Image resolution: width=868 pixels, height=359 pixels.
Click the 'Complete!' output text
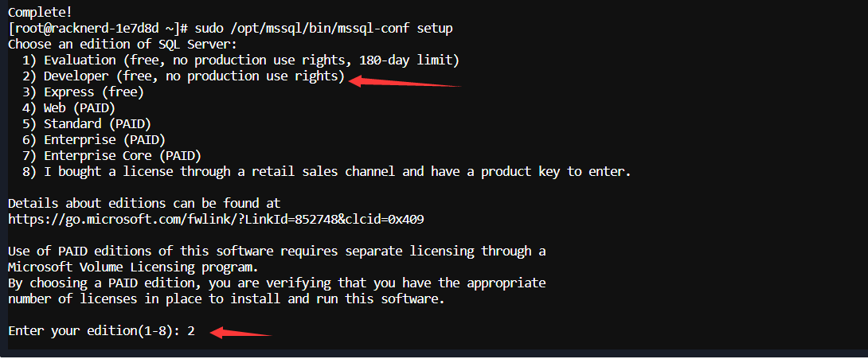pyautogui.click(x=37, y=13)
